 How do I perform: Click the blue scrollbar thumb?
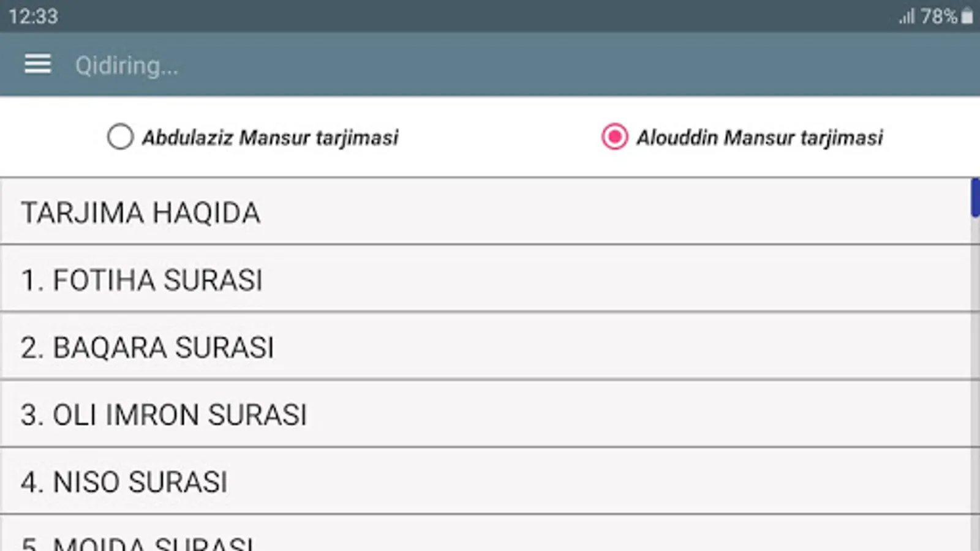[x=975, y=197]
